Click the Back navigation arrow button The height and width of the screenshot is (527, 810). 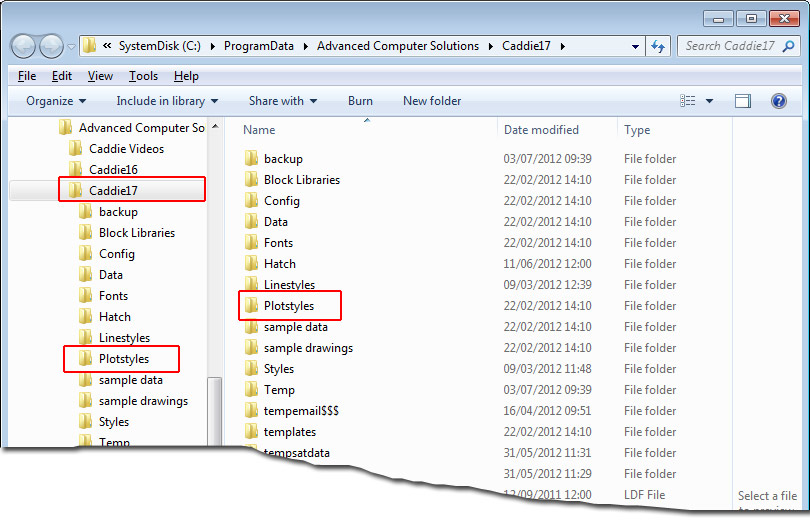pyautogui.click(x=23, y=47)
